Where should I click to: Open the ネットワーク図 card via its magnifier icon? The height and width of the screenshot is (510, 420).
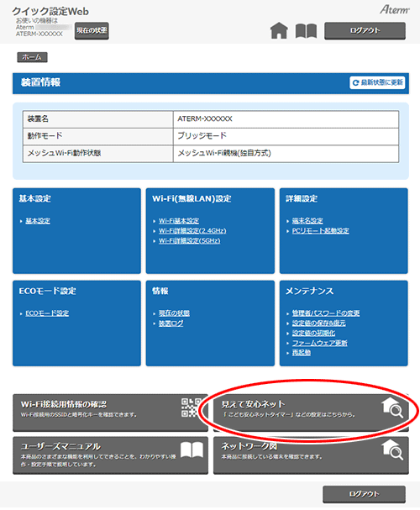[392, 450]
